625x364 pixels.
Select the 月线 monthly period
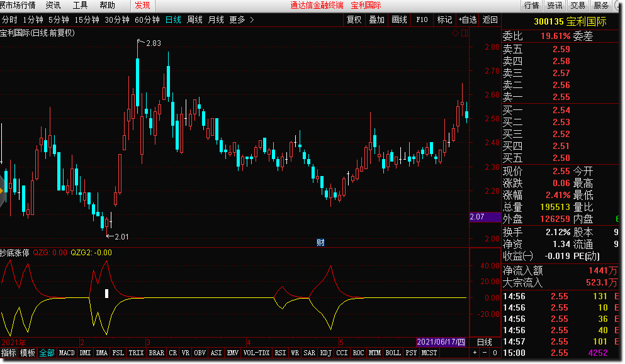(216, 20)
